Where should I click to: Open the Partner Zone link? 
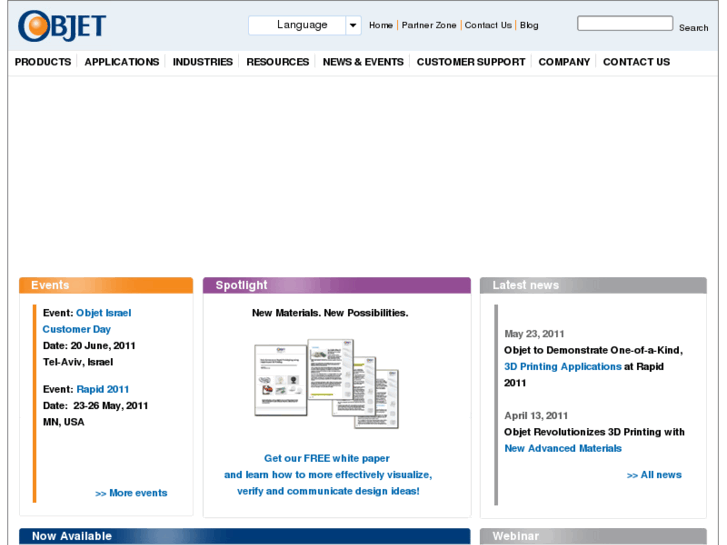coord(429,26)
